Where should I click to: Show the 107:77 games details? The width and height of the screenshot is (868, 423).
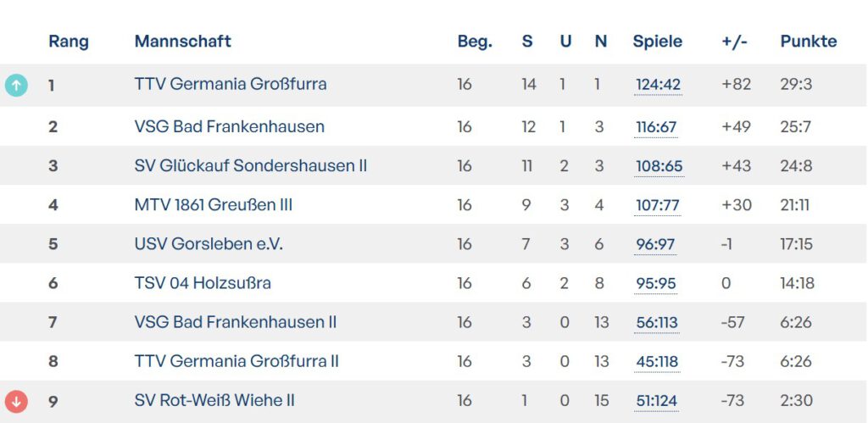(659, 205)
